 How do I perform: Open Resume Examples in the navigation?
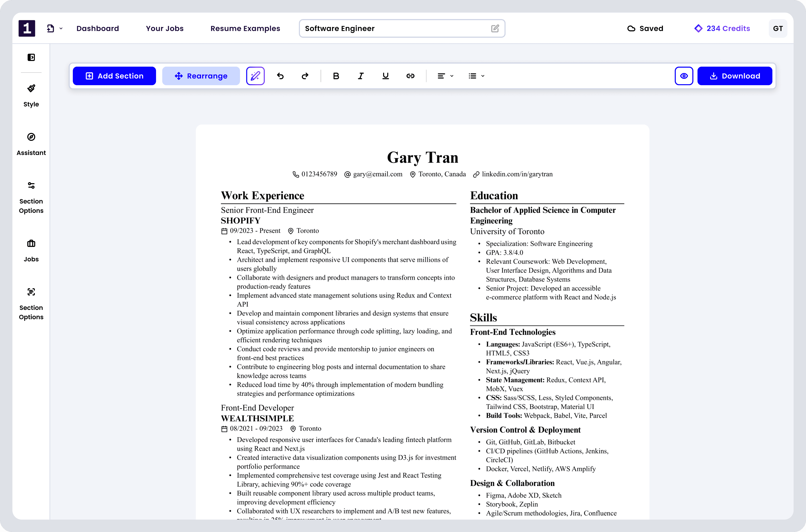[245, 29]
